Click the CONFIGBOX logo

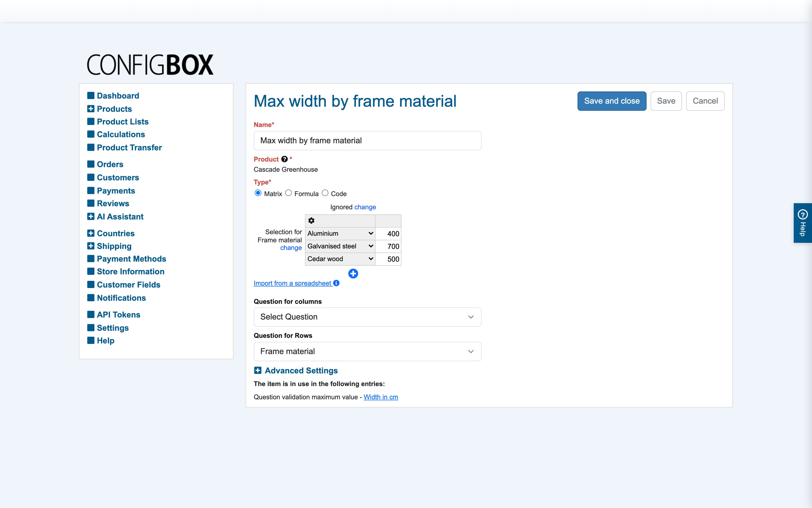[150, 65]
